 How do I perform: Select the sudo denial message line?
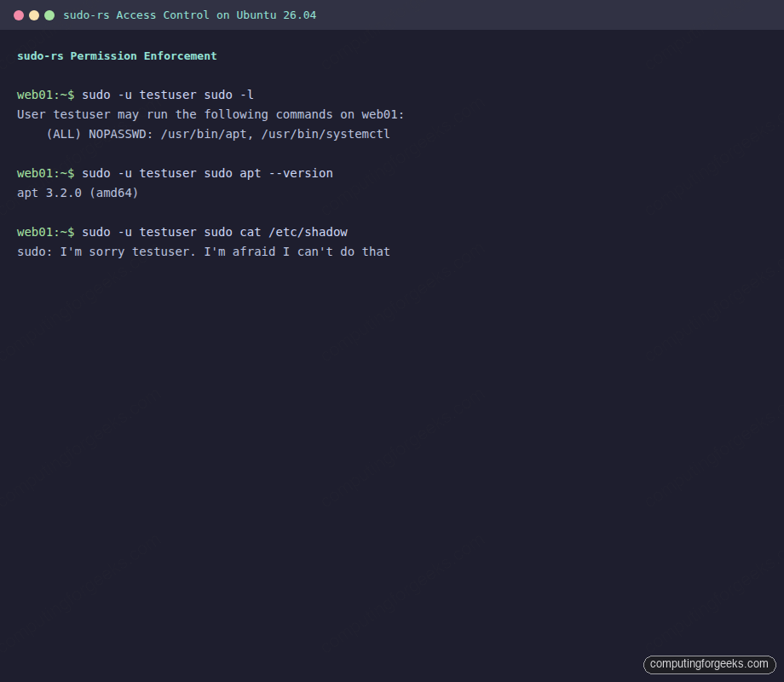point(203,251)
